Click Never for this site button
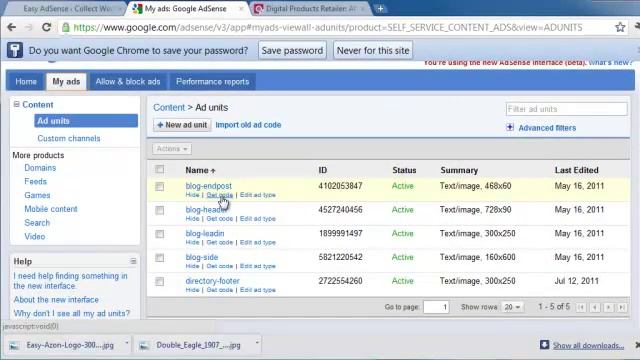This screenshot has height=360, width=640. 373,51
